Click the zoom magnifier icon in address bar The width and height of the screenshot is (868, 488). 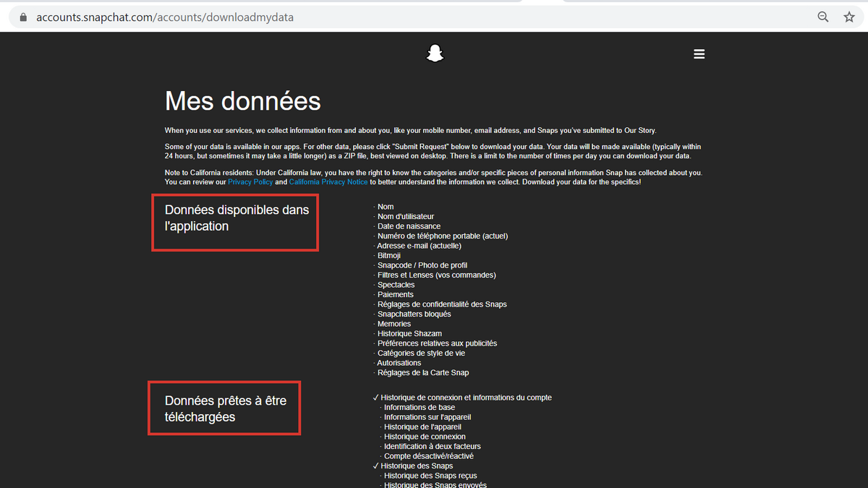click(x=823, y=17)
